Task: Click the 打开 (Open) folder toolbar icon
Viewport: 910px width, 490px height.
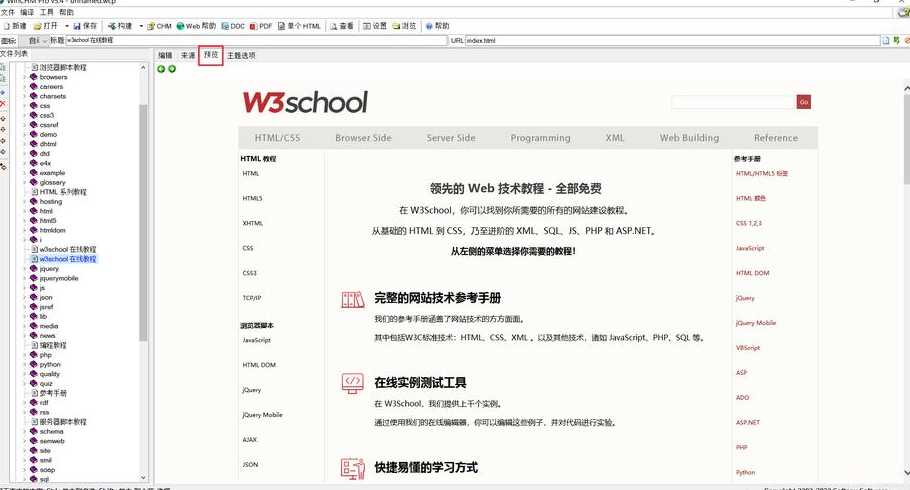Action: [x=37, y=26]
